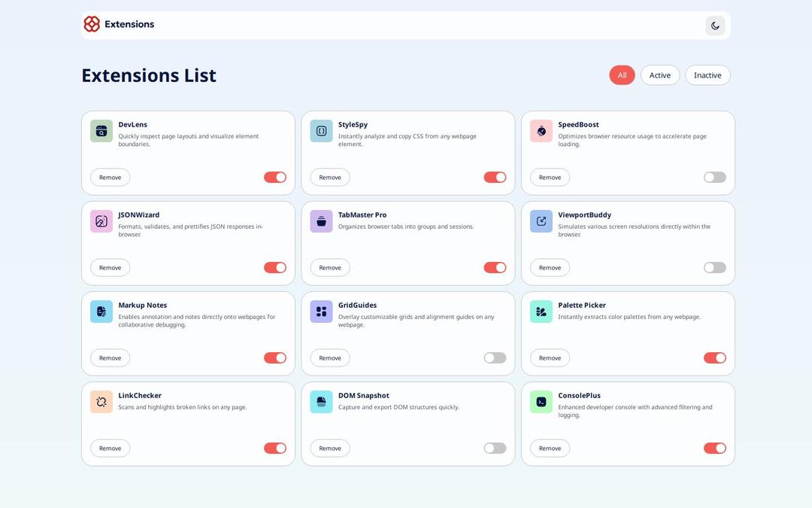Click the Extensions logo in header

tap(119, 24)
